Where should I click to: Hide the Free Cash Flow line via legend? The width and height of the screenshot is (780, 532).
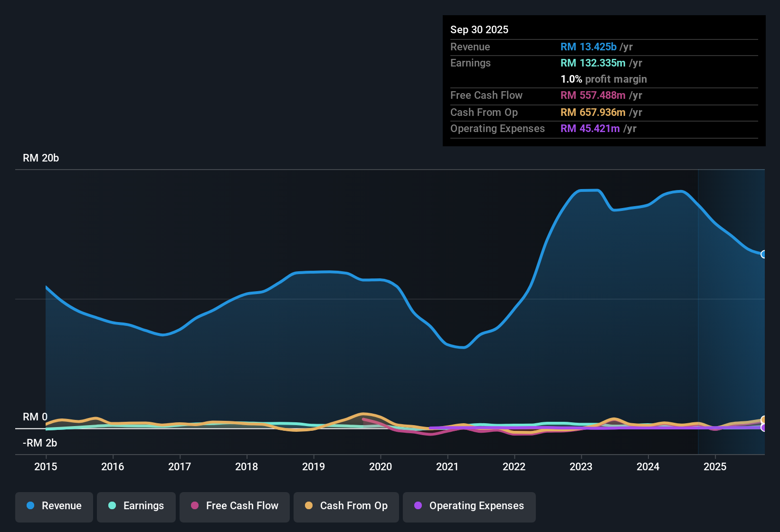pos(234,506)
